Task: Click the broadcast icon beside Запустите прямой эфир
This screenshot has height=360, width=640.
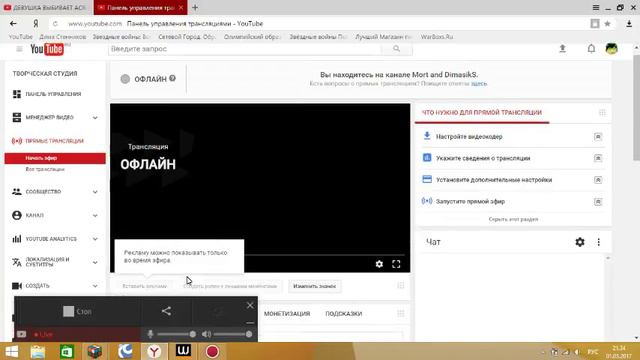Action: (x=427, y=201)
